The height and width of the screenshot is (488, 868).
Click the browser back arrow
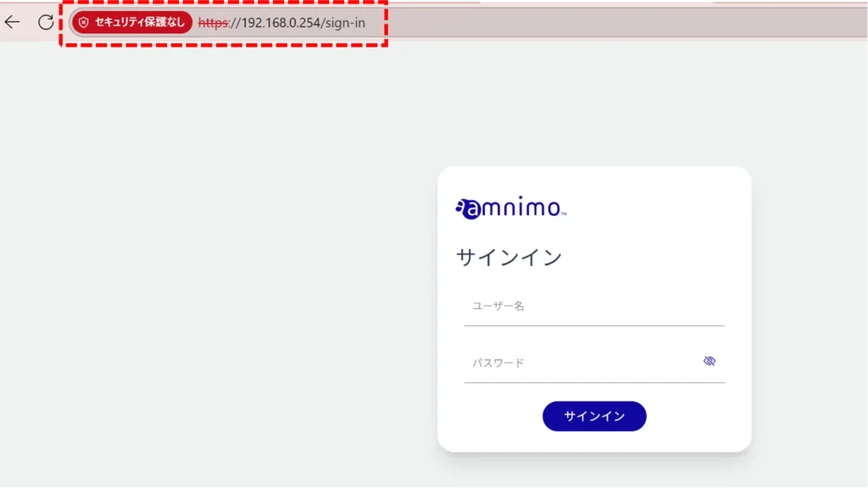(12, 22)
